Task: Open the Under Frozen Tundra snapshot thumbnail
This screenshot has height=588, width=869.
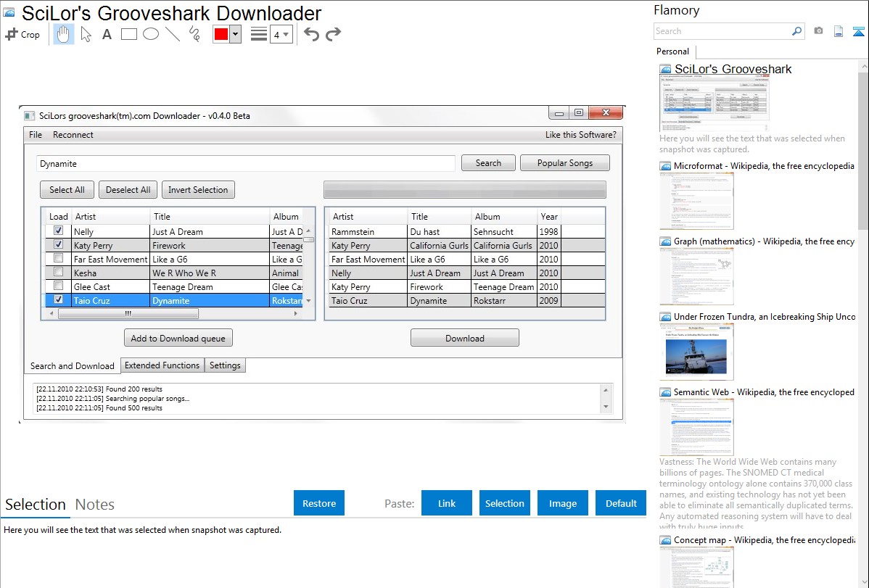Action: (x=696, y=352)
